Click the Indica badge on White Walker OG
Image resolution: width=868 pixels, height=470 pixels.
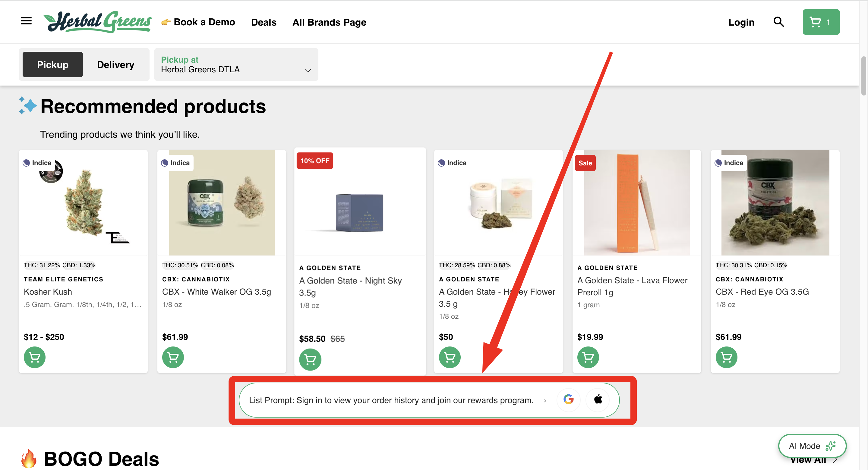(x=175, y=163)
